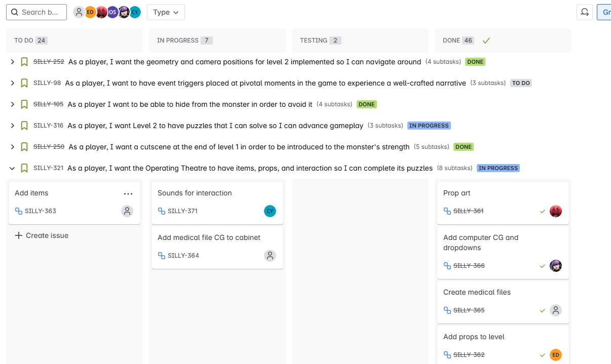
Task: Expand the SILLY-316 story row
Action: click(x=12, y=126)
